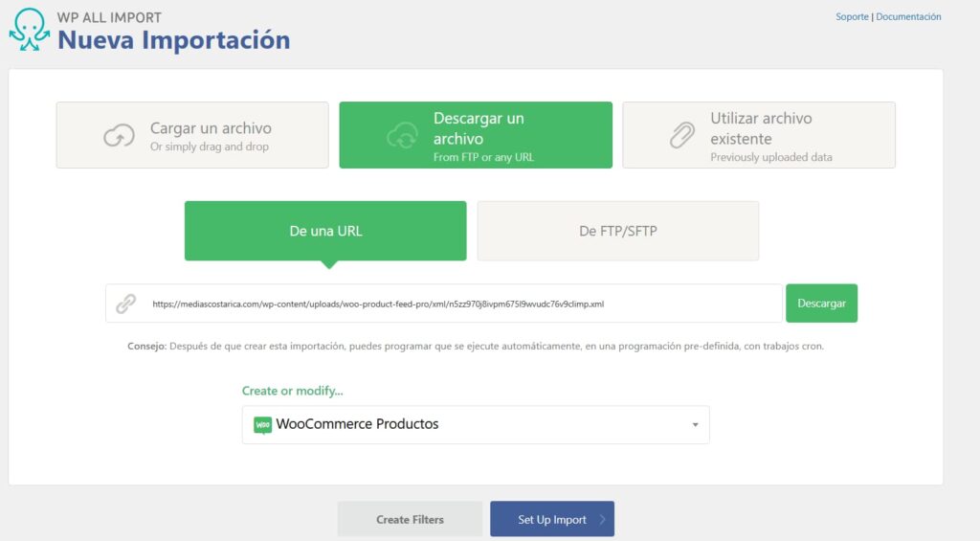The width and height of the screenshot is (980, 541).
Task: Click the cloud download icon
Action: pyautogui.click(x=402, y=136)
